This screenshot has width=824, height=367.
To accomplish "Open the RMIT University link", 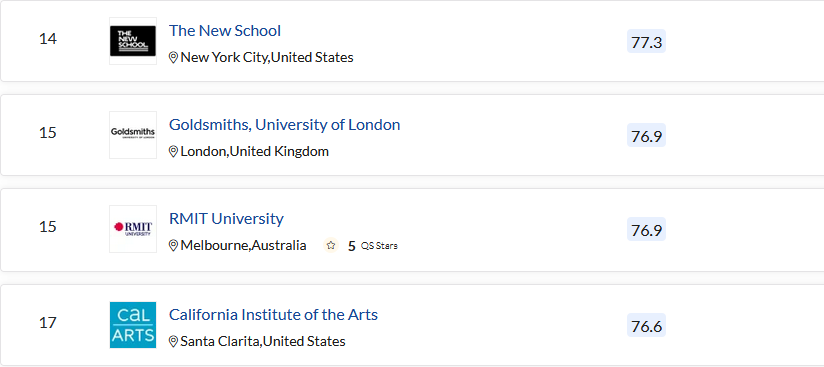I will (226, 218).
